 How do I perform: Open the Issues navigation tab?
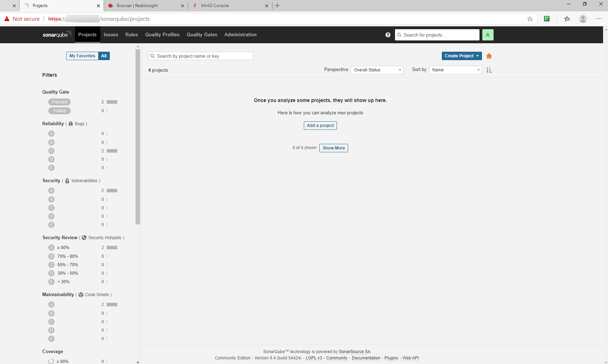point(111,35)
